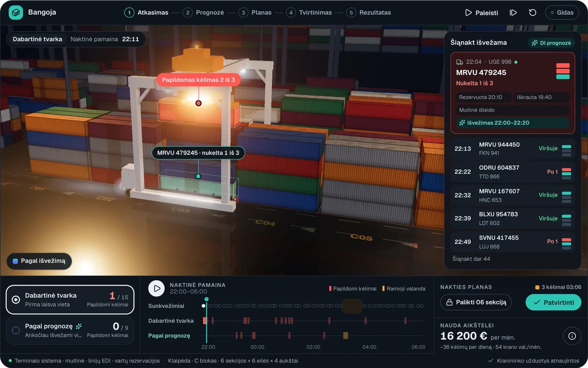This screenshot has height=368, width=588.
Task: Select the Dabartinė tvarka view chip
Action: tap(37, 39)
